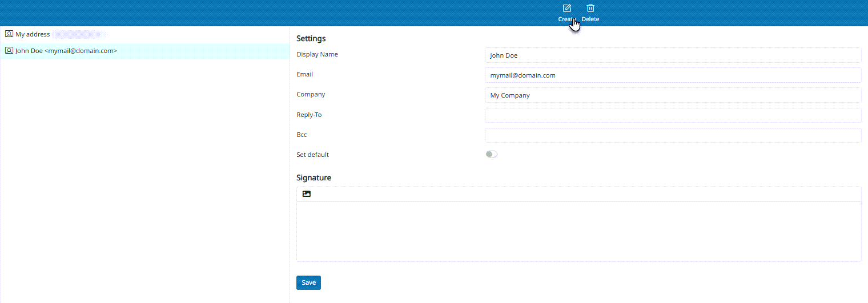Viewport: 868px width, 303px height.
Task: Click the Delete label in top bar
Action: click(590, 19)
